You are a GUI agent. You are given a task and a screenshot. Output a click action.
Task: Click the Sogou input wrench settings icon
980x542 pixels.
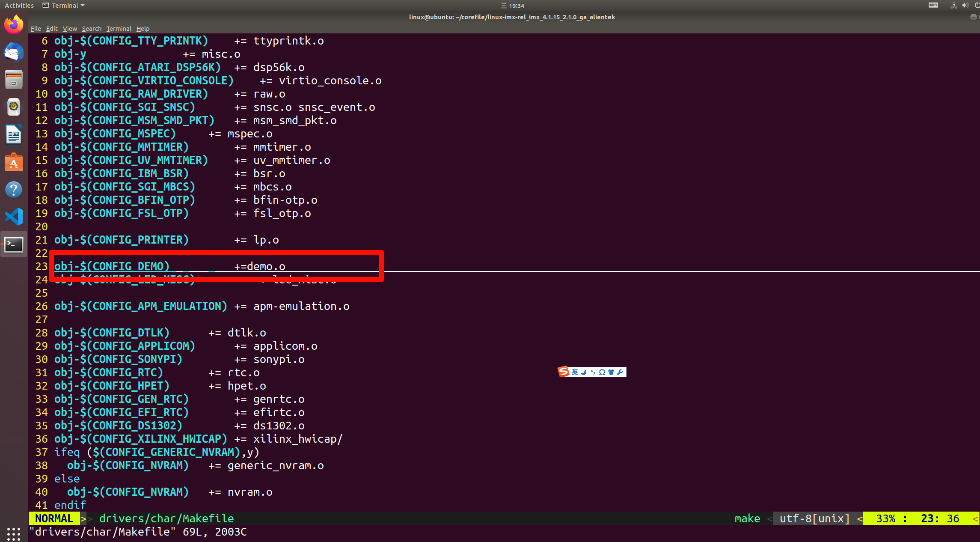(x=620, y=372)
